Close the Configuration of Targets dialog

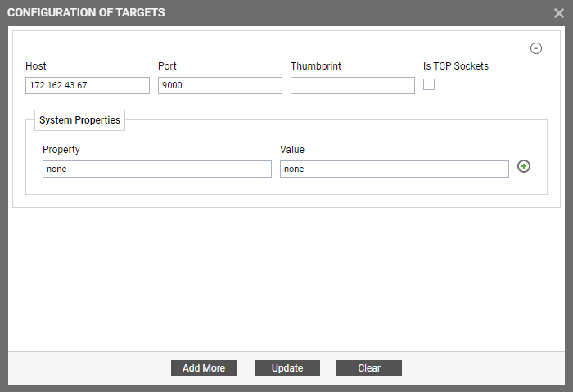click(x=559, y=13)
